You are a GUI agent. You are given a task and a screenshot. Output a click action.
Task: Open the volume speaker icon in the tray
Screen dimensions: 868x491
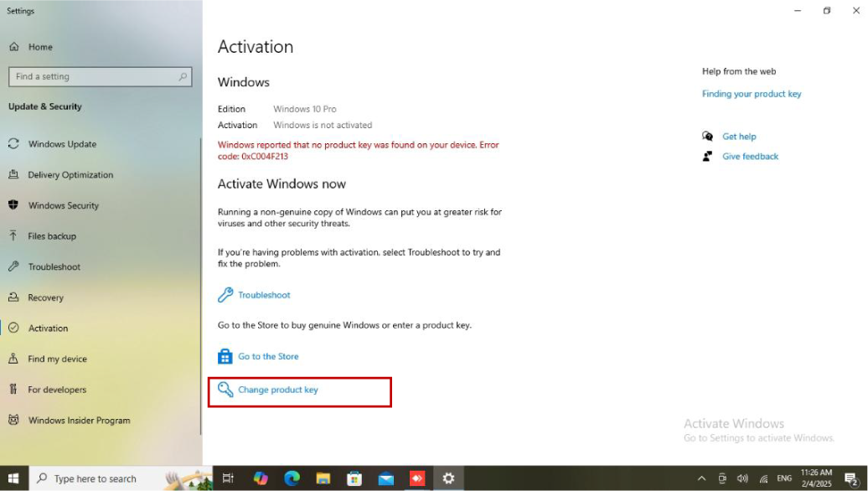click(x=741, y=478)
